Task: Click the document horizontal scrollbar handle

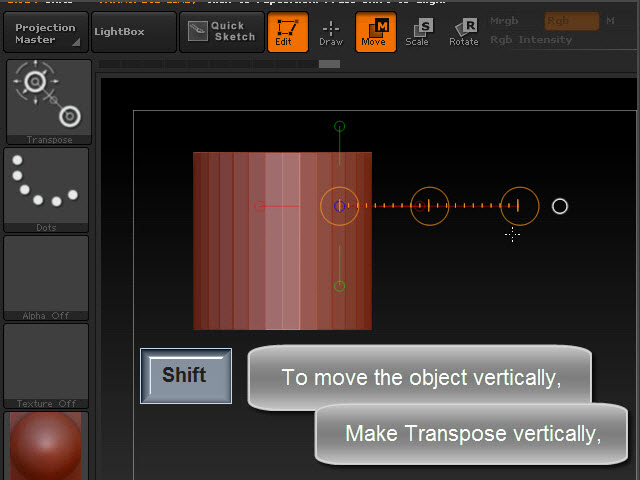Action: [x=329, y=64]
